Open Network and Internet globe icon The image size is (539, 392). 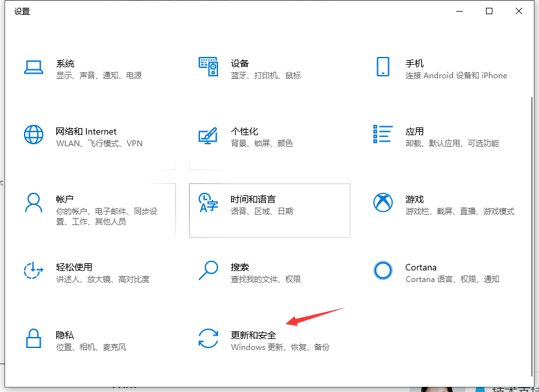(x=33, y=135)
